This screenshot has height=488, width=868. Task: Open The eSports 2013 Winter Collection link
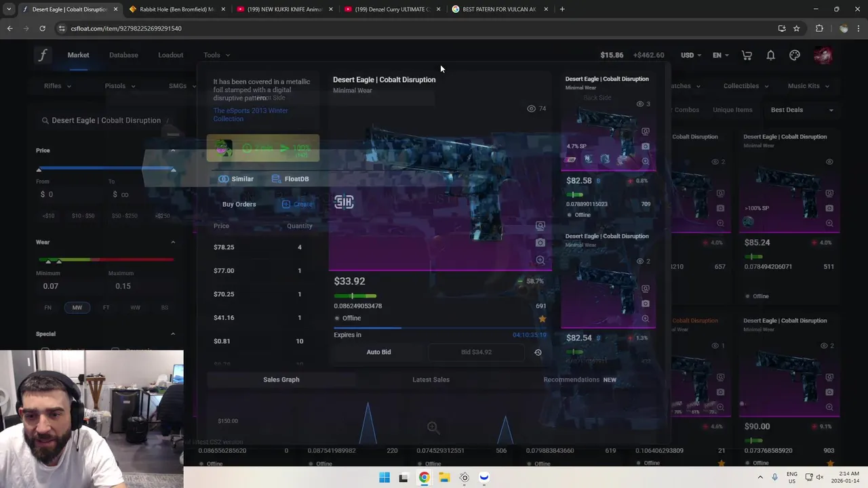(250, 115)
